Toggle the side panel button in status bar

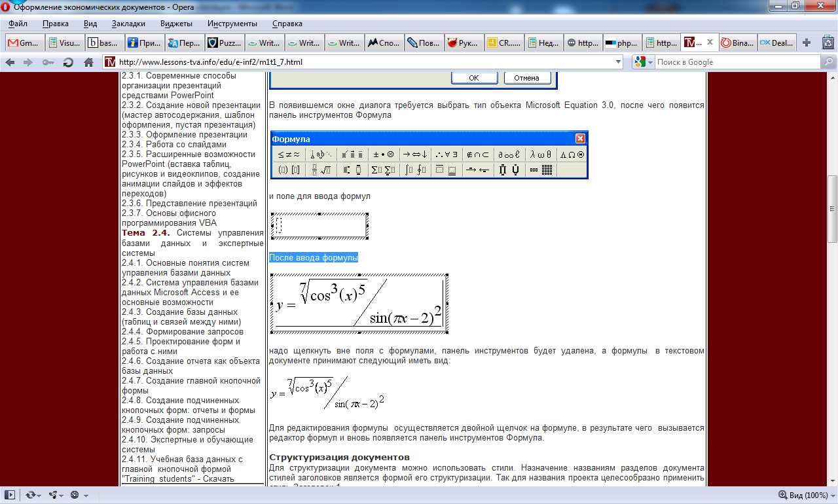(x=9, y=495)
